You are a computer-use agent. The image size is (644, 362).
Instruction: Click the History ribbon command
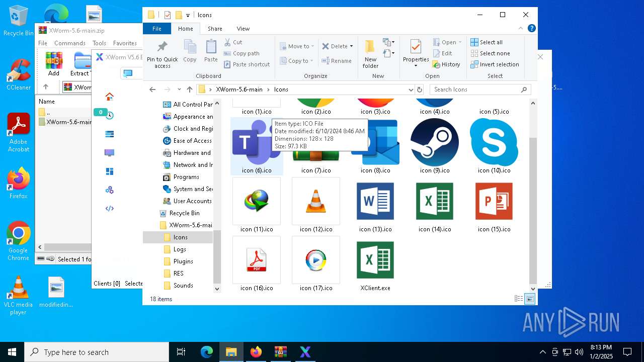click(x=446, y=64)
